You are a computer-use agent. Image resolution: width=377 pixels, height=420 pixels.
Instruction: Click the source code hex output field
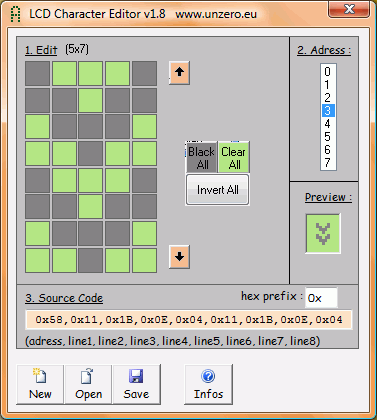pos(189,320)
